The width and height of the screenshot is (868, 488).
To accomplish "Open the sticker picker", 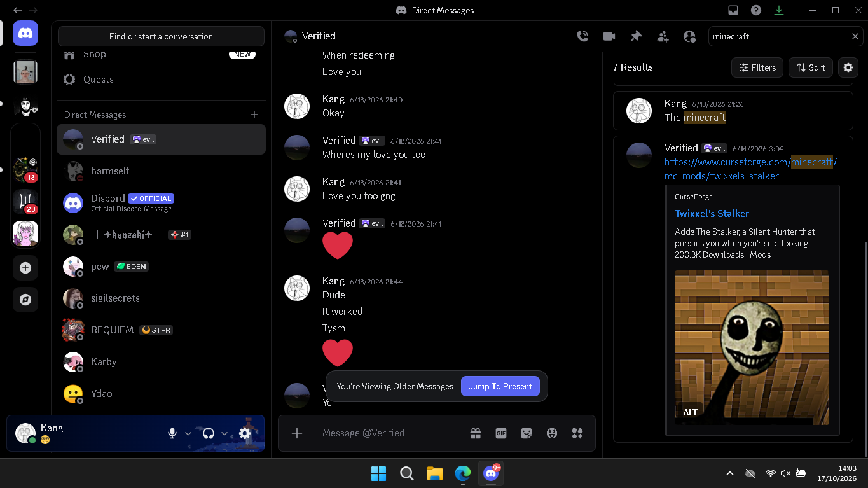I will click(x=527, y=433).
